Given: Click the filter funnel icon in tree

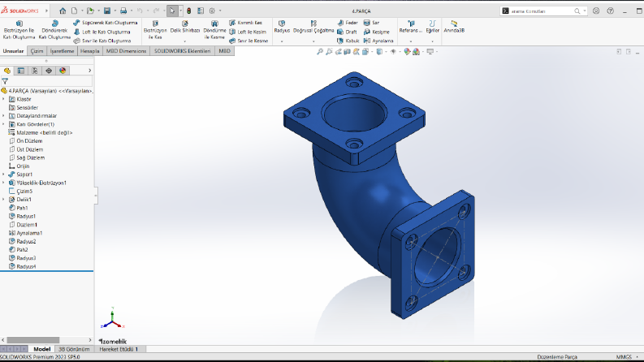Looking at the screenshot, I should [x=5, y=81].
